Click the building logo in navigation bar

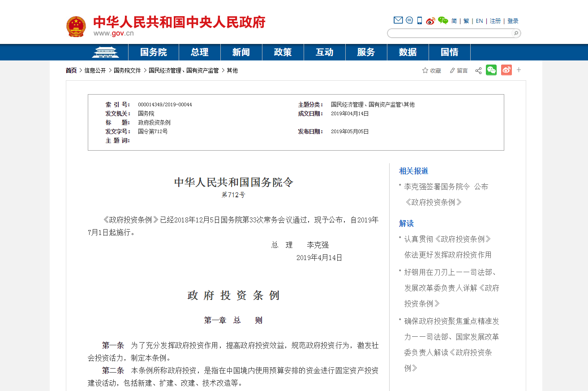point(105,52)
